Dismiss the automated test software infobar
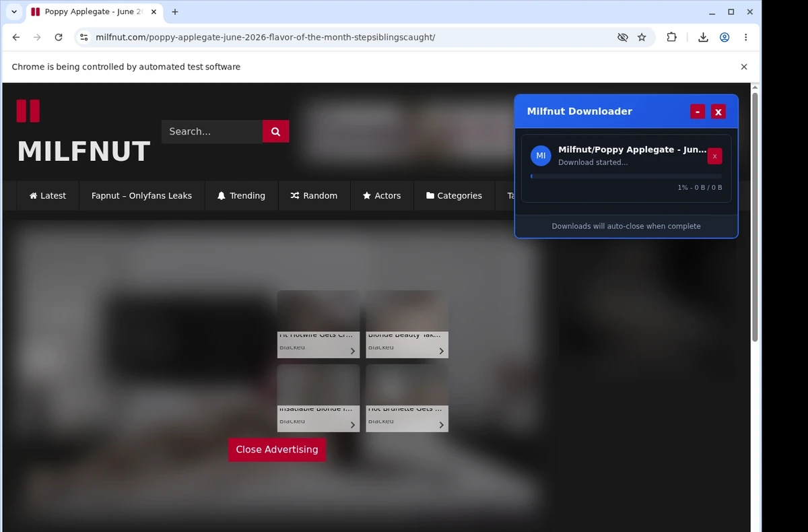 coord(744,67)
